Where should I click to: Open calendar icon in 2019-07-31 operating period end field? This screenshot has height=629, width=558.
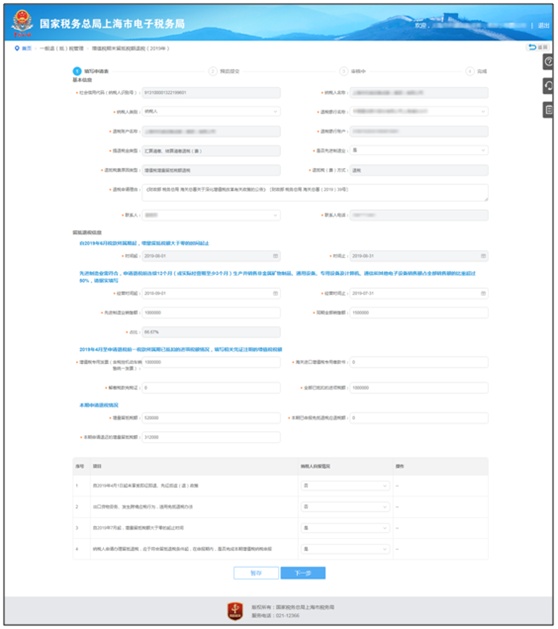pyautogui.click(x=483, y=293)
